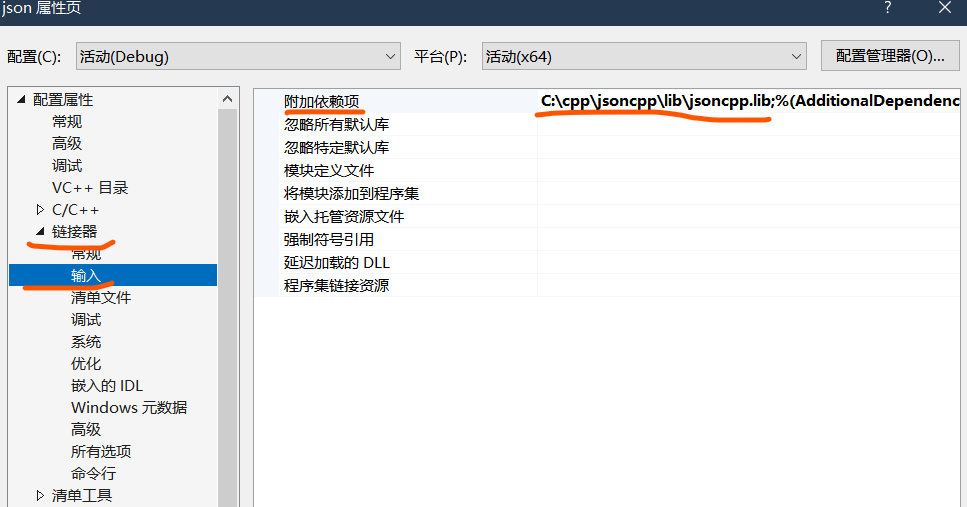Viewport: 967px width, 507px height.
Task: Close the json 属性页 dialog
Action: tap(945, 8)
